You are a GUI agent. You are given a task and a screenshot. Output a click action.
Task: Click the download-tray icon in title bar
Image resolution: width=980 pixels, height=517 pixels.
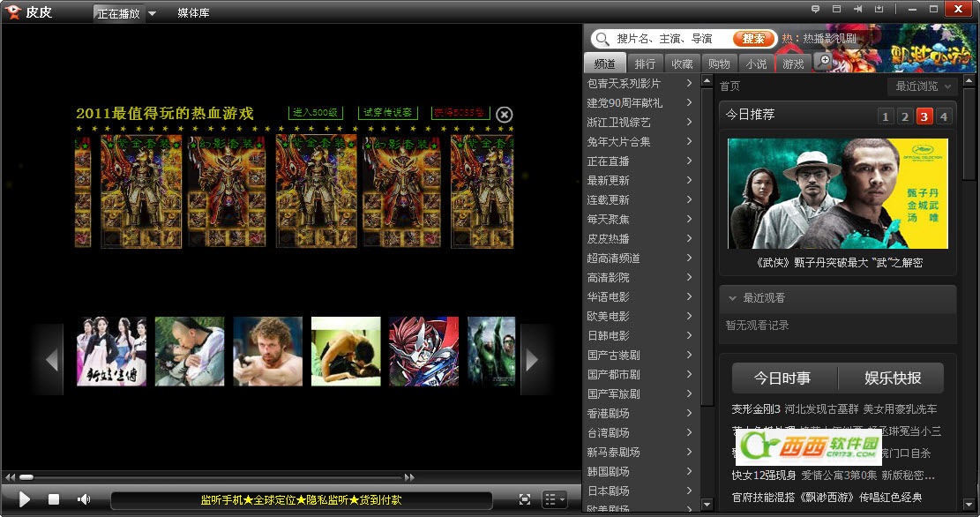coord(879,9)
